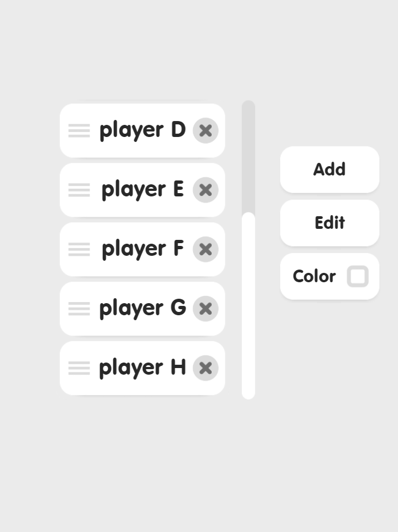Viewport: 398px width, 532px height.
Task: Click the Add button
Action: tap(329, 169)
